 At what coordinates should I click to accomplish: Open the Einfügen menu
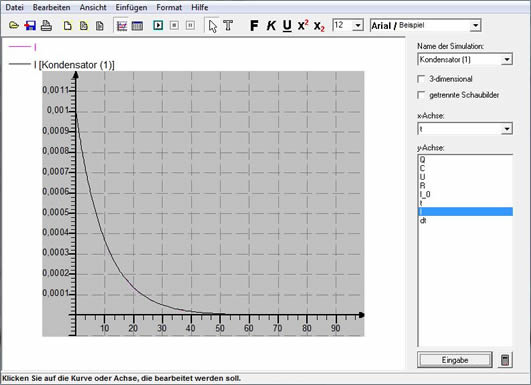point(131,7)
